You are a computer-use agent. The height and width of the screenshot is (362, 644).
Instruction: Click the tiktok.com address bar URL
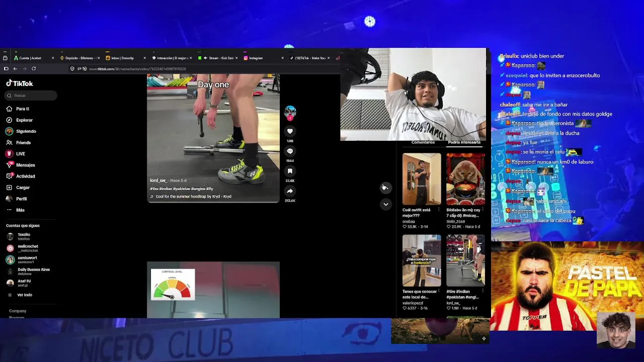click(137, 69)
